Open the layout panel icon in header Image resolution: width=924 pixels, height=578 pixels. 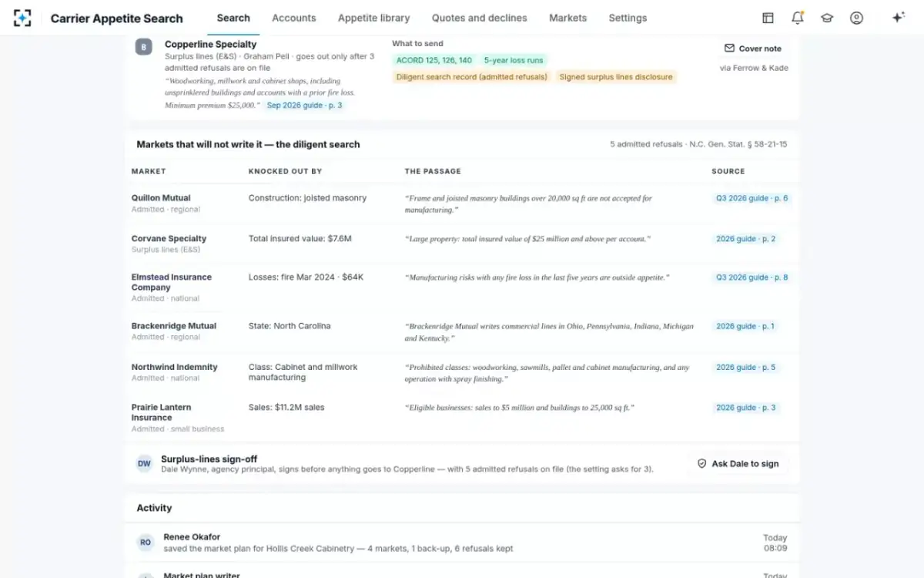coord(768,18)
